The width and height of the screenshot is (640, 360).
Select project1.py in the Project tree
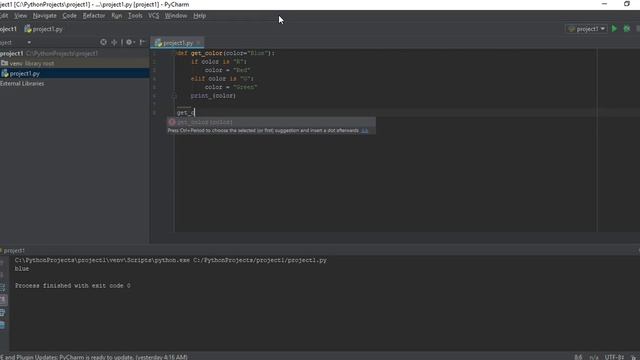(x=74, y=73)
